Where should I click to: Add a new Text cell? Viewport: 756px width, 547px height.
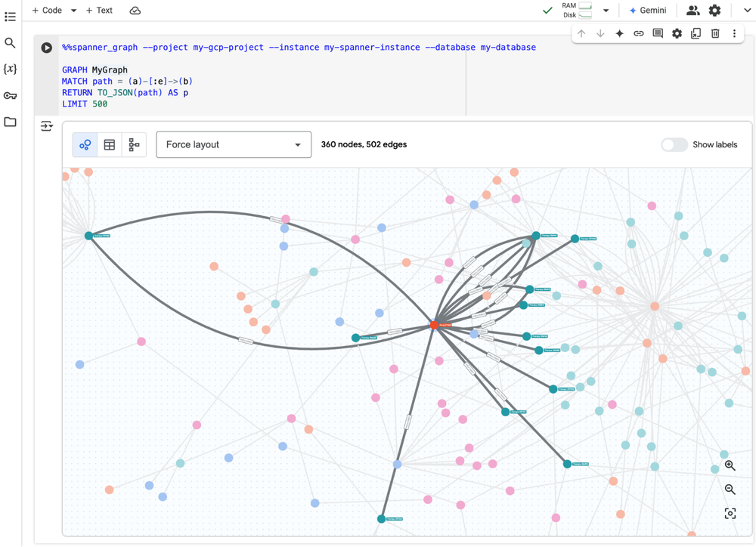[x=99, y=11]
